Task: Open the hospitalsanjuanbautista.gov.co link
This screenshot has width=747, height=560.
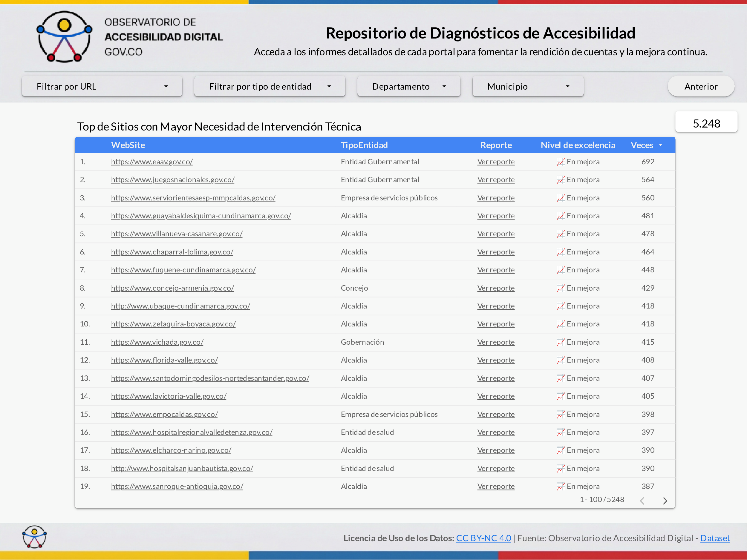Action: click(x=182, y=468)
